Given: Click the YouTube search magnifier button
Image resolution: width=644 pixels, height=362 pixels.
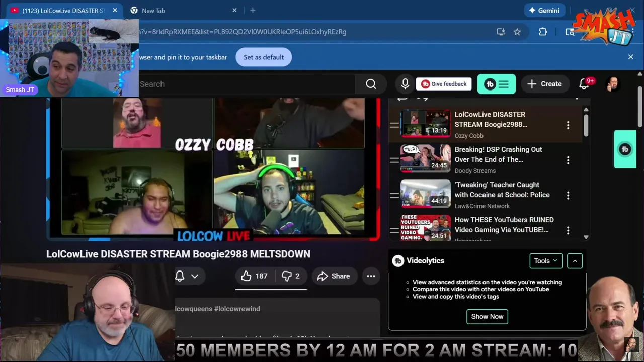Looking at the screenshot, I should [371, 84].
